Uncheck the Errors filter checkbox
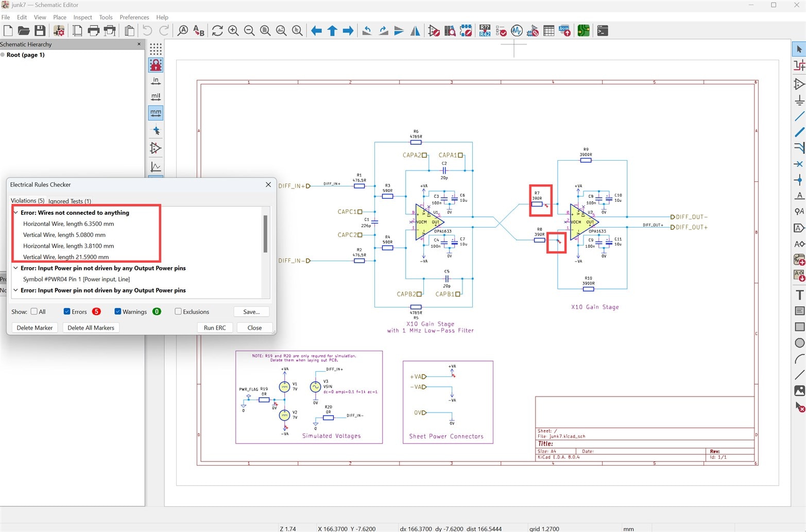The image size is (806, 532). [x=67, y=312]
